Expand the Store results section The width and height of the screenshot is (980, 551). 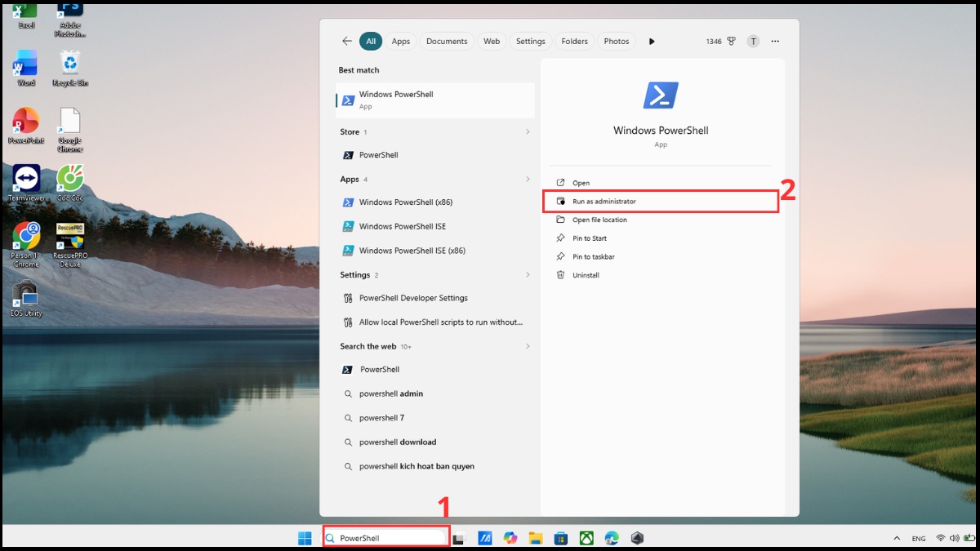coord(528,131)
